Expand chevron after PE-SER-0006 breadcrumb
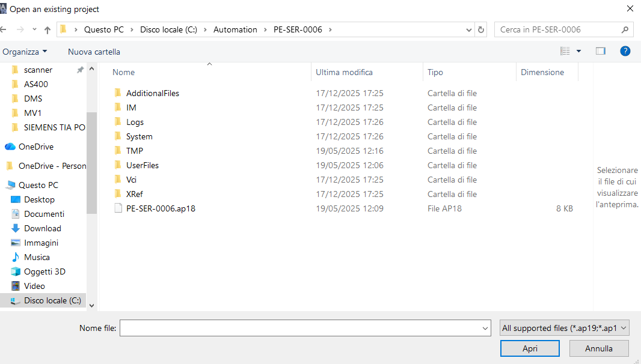 (x=330, y=29)
